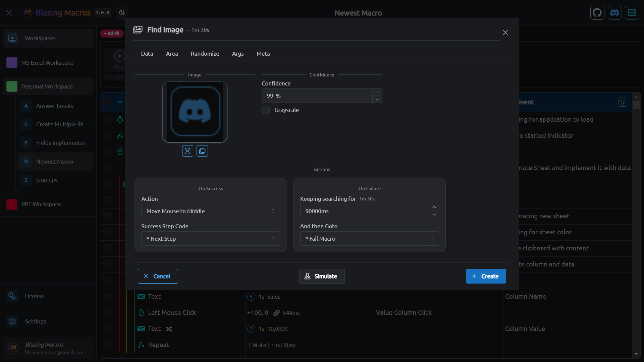The width and height of the screenshot is (644, 362).
Task: Open the Action Move Mouse to Middle dropdown
Action: point(210,211)
